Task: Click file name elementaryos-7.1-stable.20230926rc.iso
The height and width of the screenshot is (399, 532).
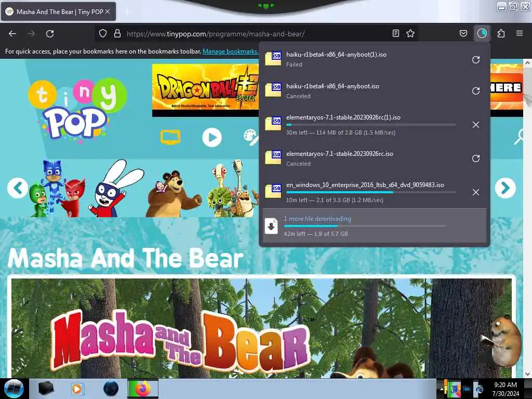Action: point(340,154)
